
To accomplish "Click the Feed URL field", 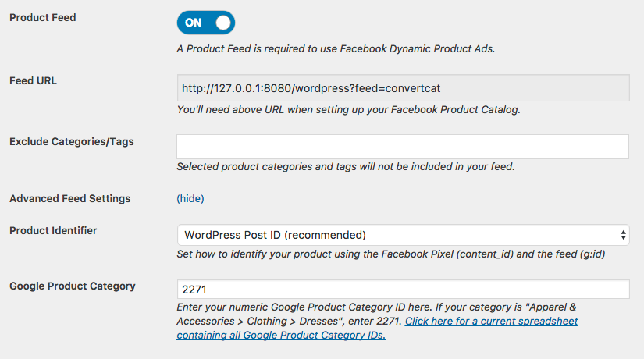I will 403,88.
